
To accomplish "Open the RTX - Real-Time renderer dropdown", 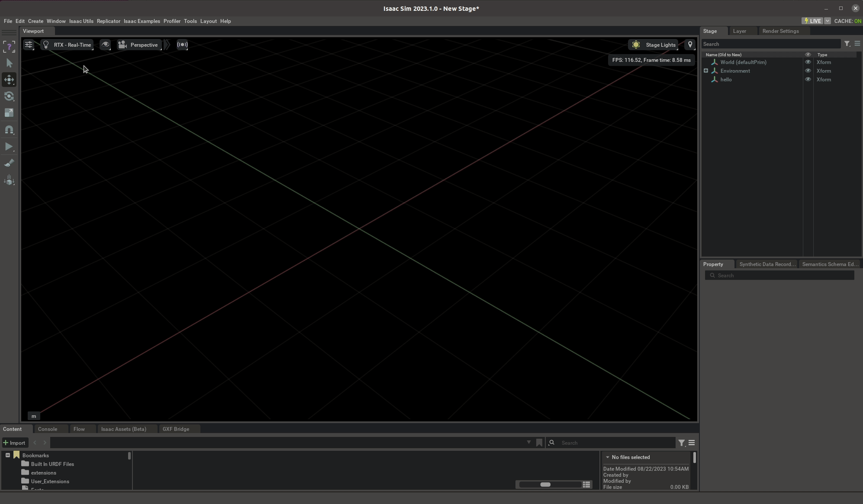I will click(67, 45).
